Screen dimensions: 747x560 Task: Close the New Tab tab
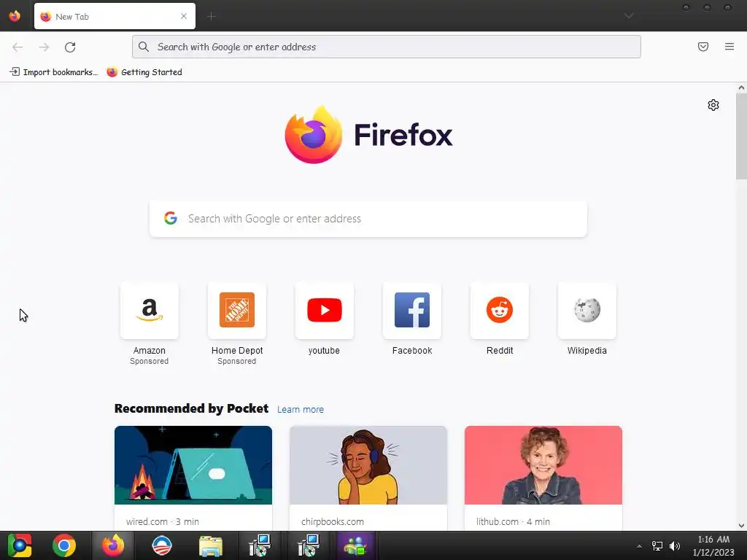pos(184,16)
